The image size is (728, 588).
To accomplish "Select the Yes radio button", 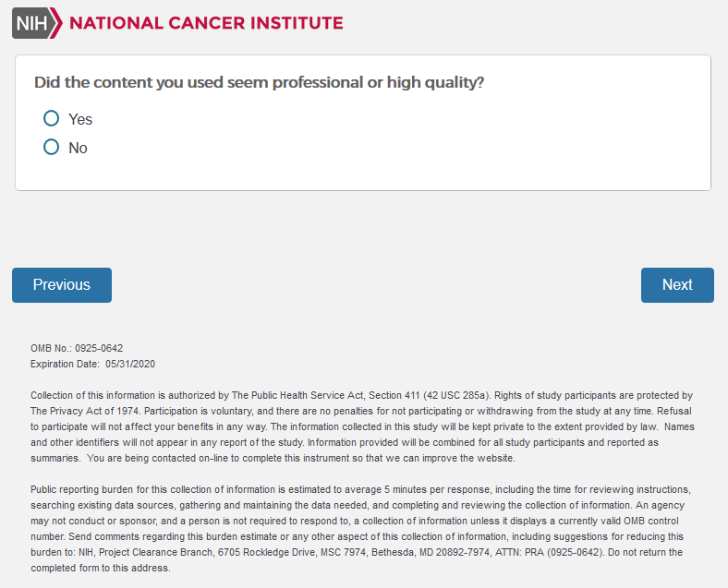I will pyautogui.click(x=52, y=118).
